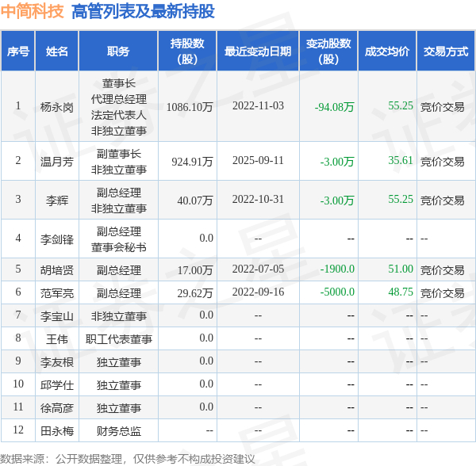Click the position 职工代表董事
This screenshot has width=476, height=466.
(119, 339)
